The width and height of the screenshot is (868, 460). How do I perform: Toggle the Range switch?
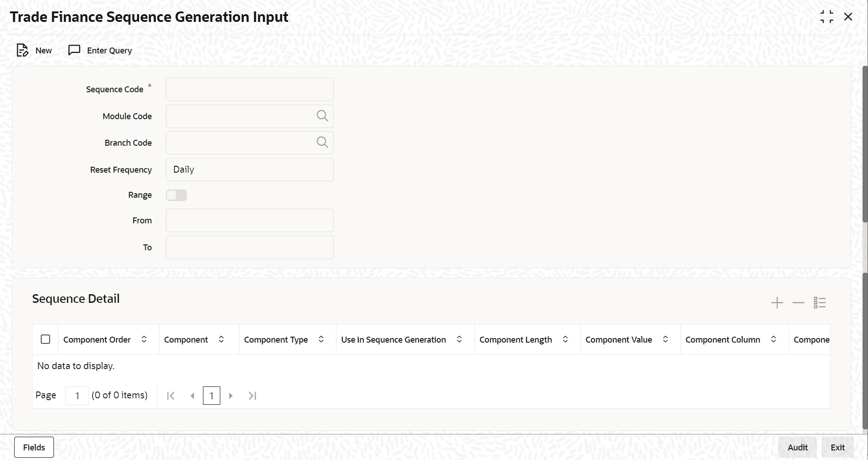click(x=176, y=195)
